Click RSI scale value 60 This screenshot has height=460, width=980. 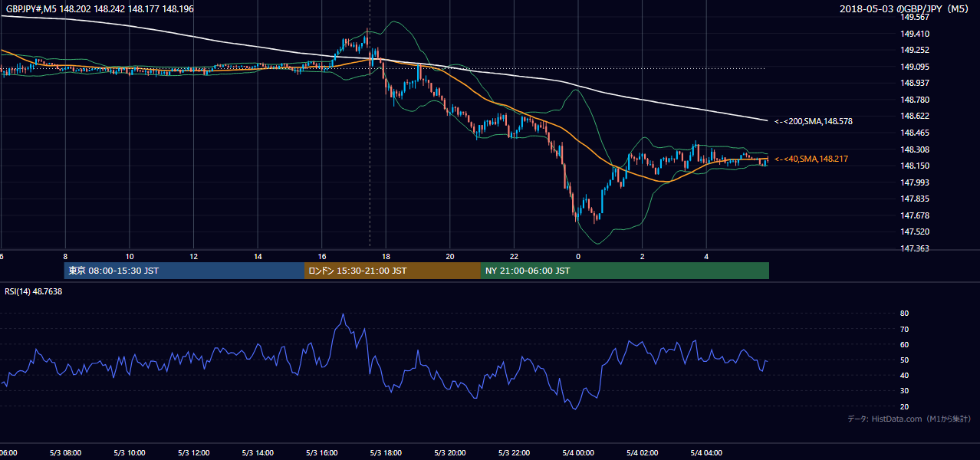pos(905,344)
